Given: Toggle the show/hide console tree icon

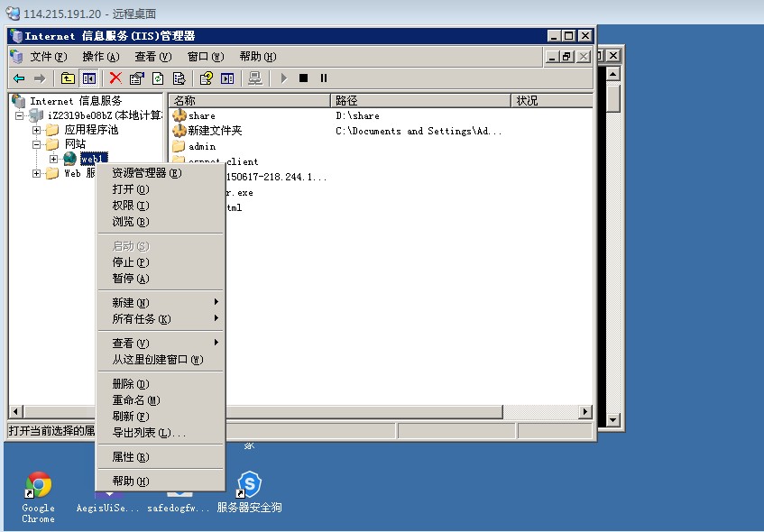Looking at the screenshot, I should pos(88,78).
